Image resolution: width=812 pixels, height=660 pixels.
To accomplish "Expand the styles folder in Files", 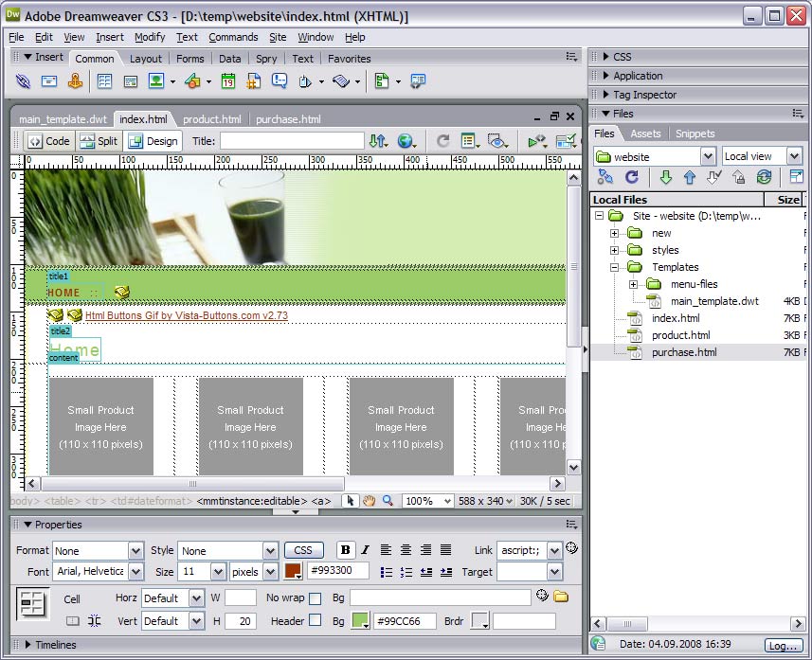I will click(614, 250).
